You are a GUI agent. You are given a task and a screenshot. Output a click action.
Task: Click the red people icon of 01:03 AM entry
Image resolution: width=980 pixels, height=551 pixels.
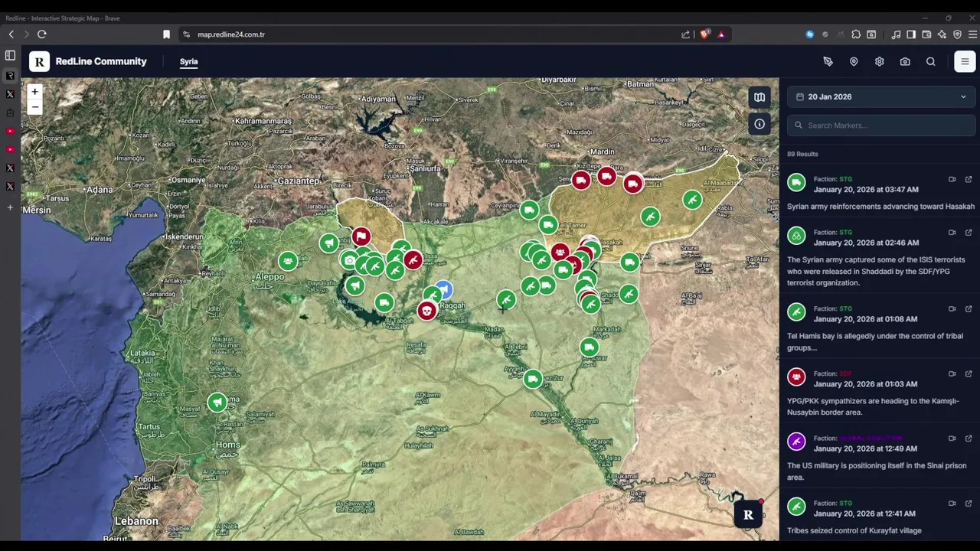point(796,377)
